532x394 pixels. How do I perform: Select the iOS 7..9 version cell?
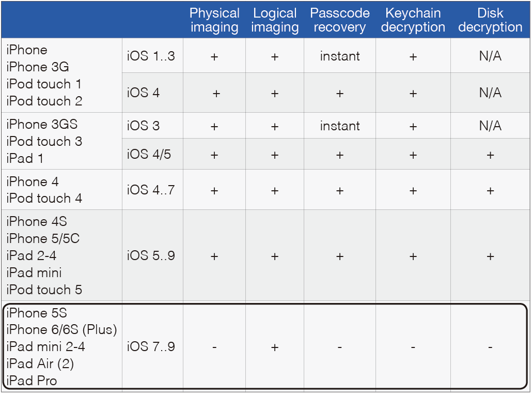pos(151,347)
